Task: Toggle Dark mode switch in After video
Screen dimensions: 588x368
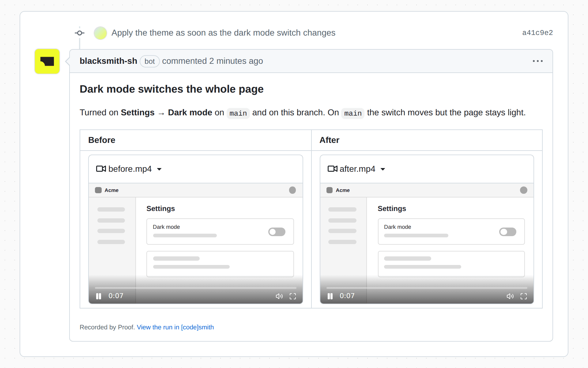Action: click(508, 232)
